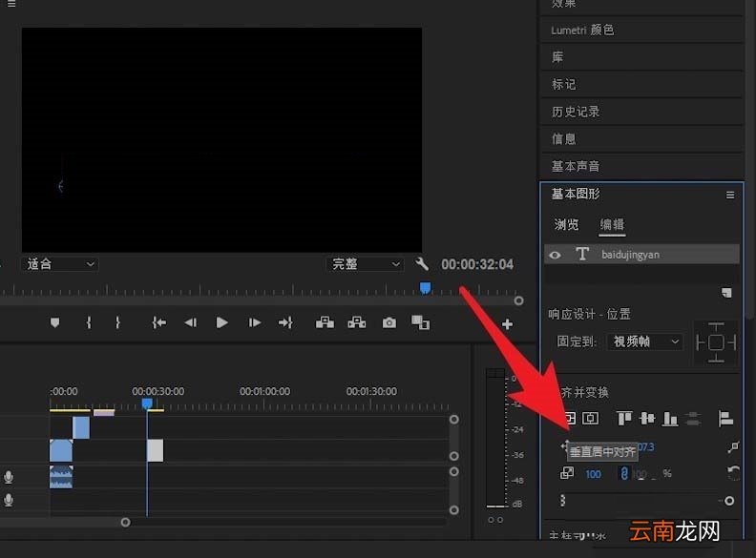Go to the Out point
The width and height of the screenshot is (756, 558).
[x=285, y=322]
